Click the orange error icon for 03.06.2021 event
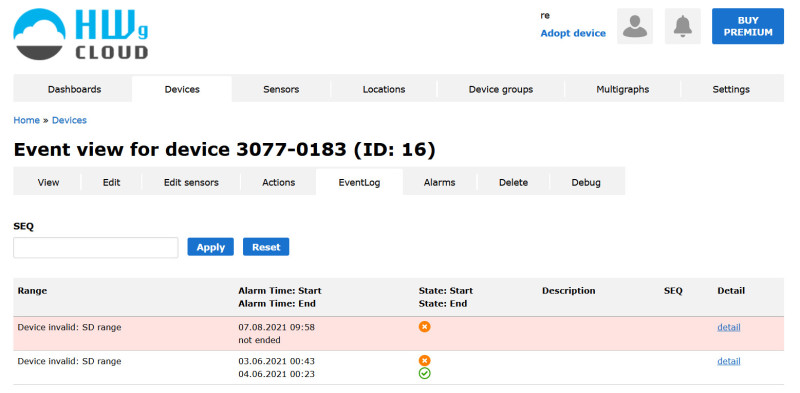Image resolution: width=800 pixels, height=393 pixels. [424, 361]
